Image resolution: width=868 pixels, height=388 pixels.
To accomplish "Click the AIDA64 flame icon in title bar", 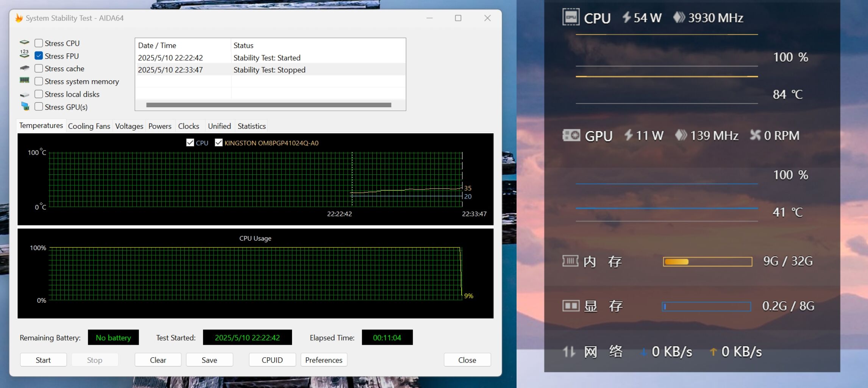I will (19, 18).
